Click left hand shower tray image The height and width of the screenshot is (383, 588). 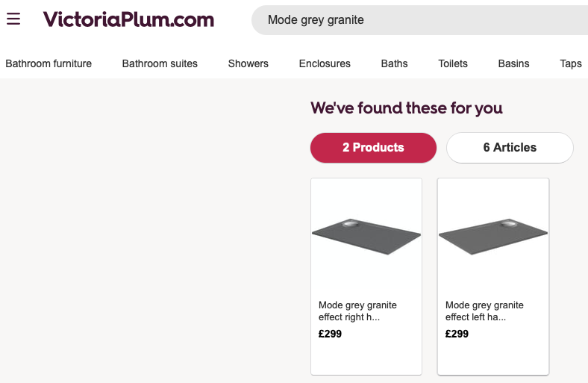point(493,236)
